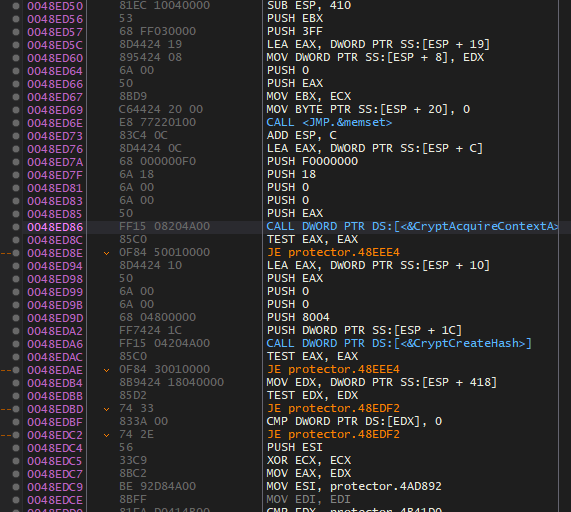571x512 pixels.
Task: Toggle breakpoint dot at address 0048ED57
Action: click(x=16, y=32)
